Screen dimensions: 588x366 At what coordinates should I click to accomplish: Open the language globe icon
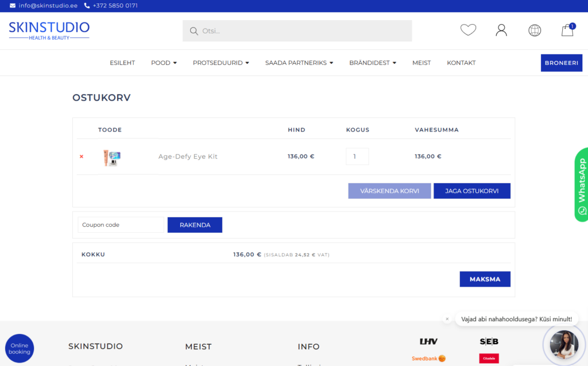535,30
